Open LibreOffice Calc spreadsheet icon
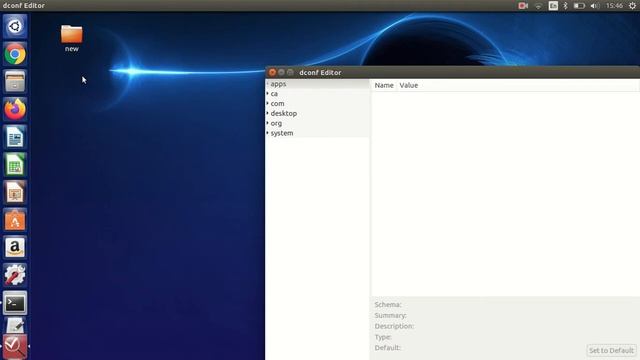Screen dimensions: 640x360 pos(15,164)
